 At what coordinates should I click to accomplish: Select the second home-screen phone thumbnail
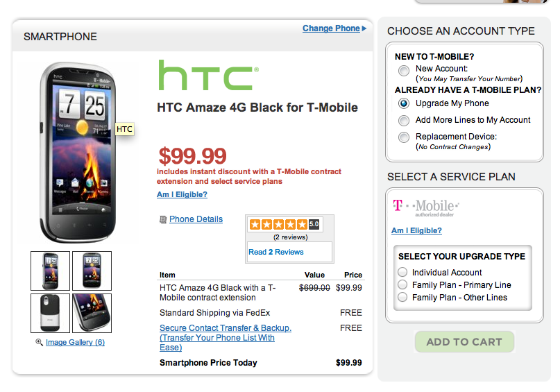pyautogui.click(x=92, y=271)
